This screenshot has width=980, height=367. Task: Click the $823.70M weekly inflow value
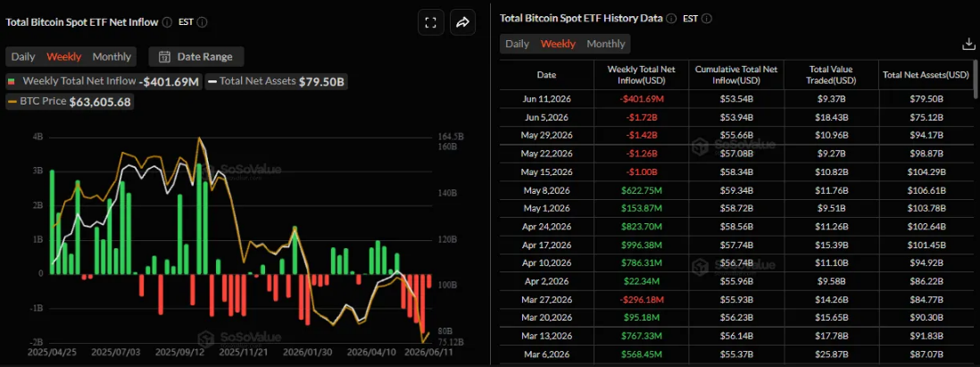click(641, 226)
